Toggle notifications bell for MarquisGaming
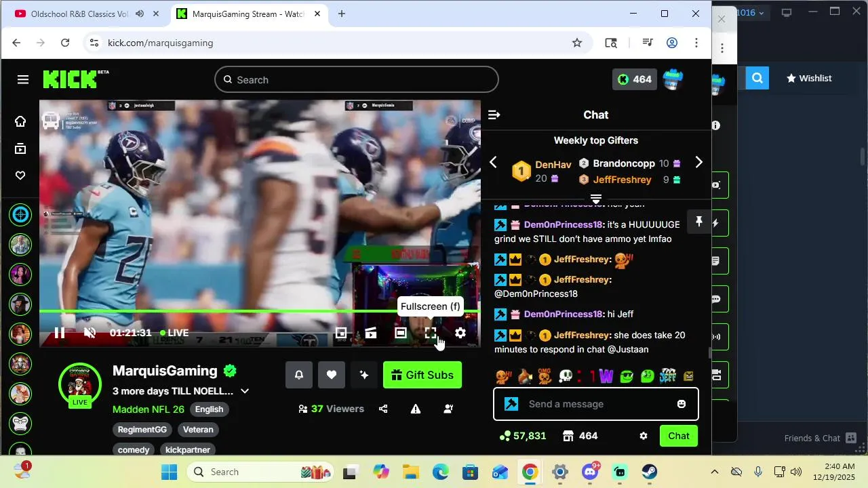 coord(299,375)
